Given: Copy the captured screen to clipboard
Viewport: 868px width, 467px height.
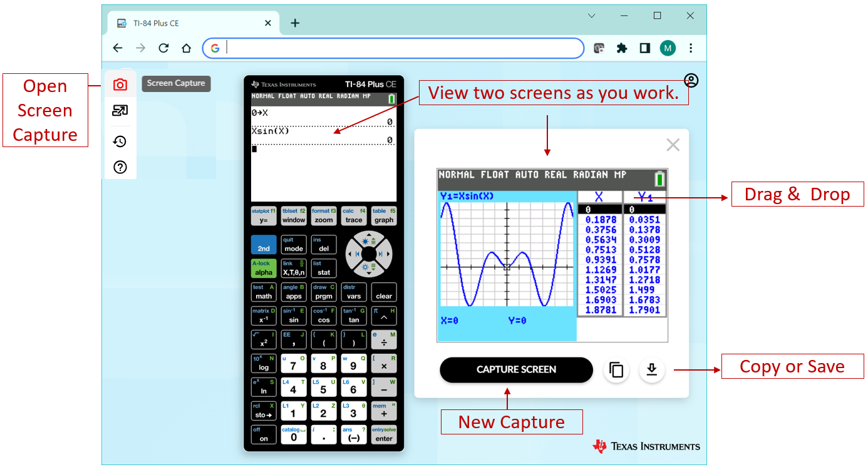Looking at the screenshot, I should click(616, 370).
